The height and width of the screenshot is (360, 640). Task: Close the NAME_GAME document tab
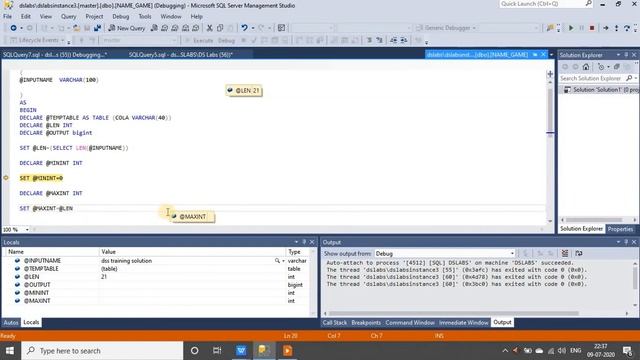[x=543, y=54]
